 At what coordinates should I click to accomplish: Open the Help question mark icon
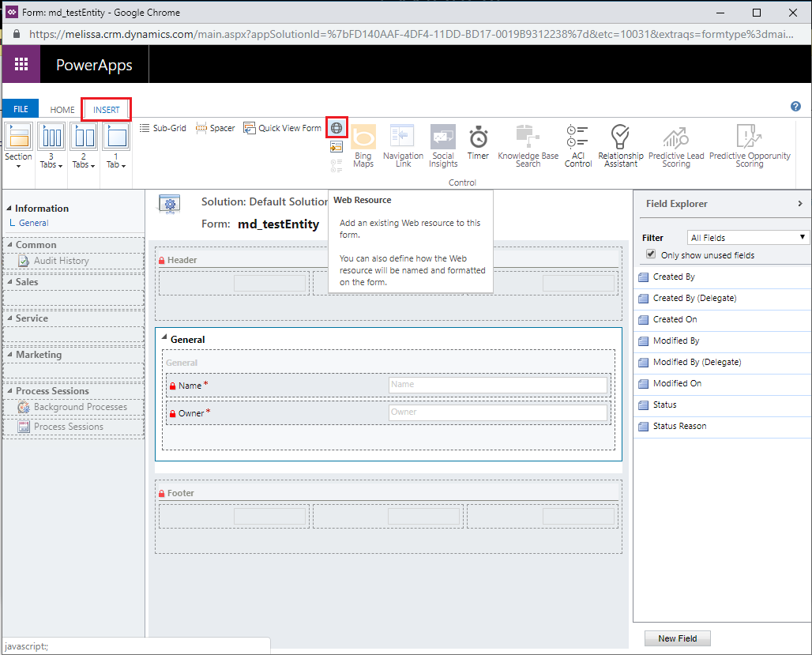(x=795, y=106)
